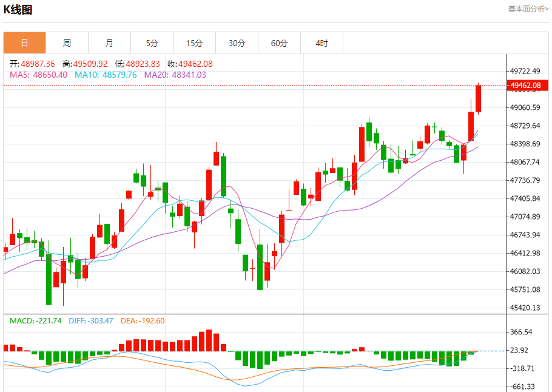Open the 4时 interval tab
This screenshot has height=392, width=552.
coord(321,43)
